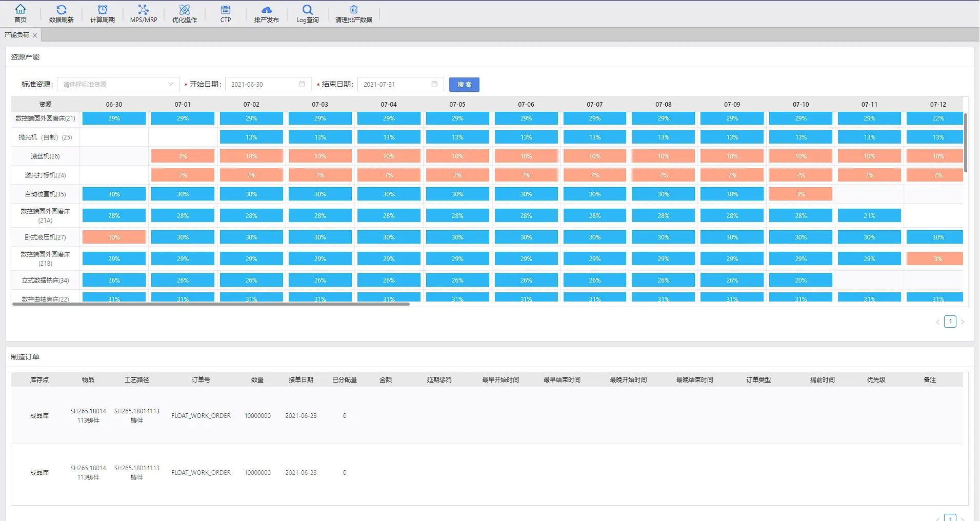Select resource row 抛光机（自制）(25)
The width and height of the screenshot is (980, 521).
click(x=45, y=137)
